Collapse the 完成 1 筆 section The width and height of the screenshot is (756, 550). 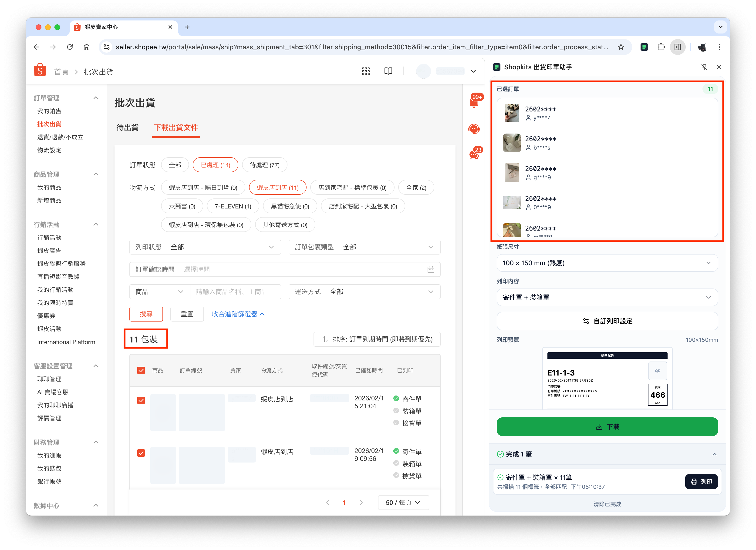(x=714, y=454)
